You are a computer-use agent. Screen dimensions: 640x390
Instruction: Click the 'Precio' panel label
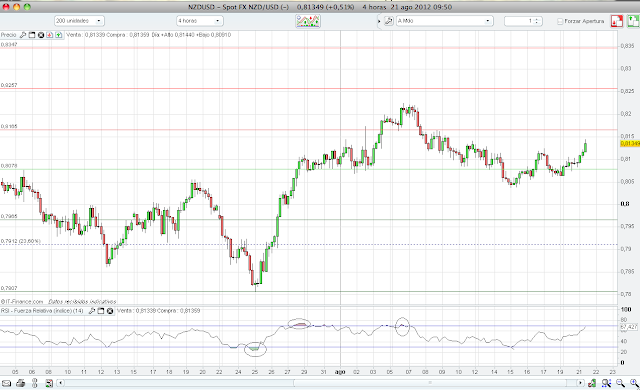pos(9,35)
